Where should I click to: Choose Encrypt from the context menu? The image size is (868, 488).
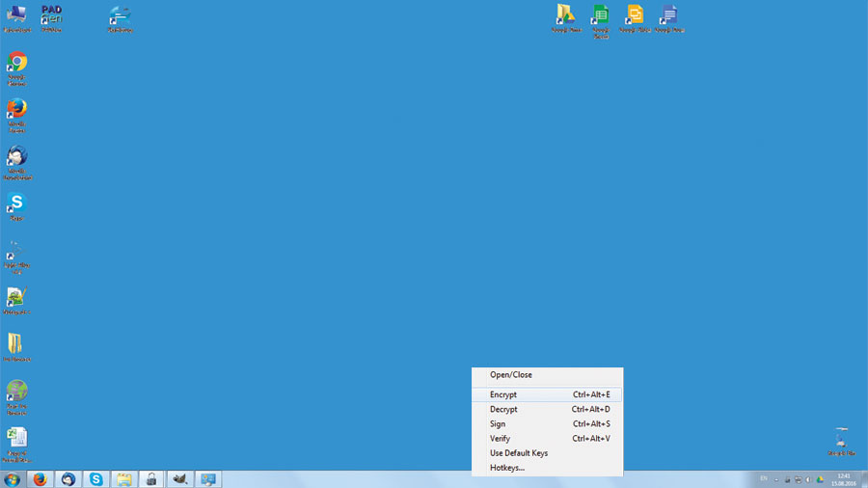(x=547, y=394)
